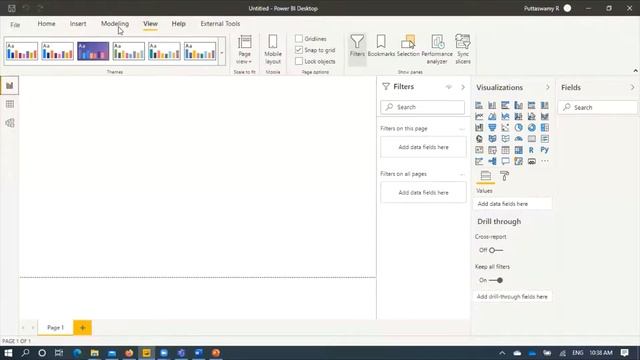Viewport: 640px width, 360px height.
Task: Open Mobile layout view
Action: (x=273, y=50)
